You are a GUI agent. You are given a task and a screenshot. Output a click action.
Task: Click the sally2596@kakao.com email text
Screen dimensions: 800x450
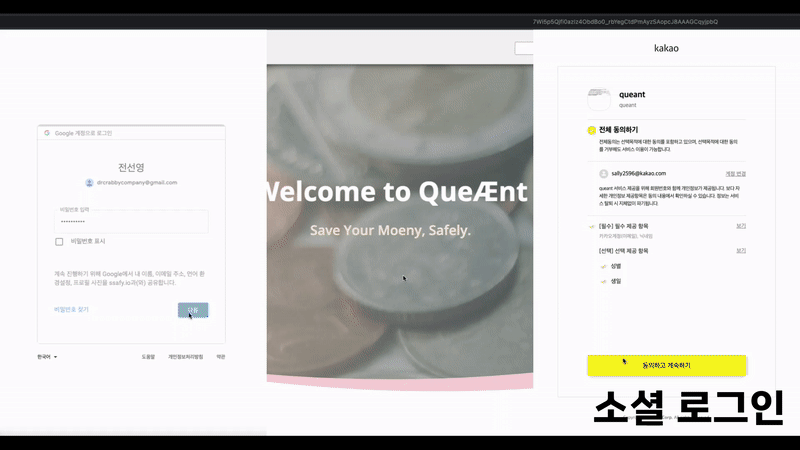tap(639, 174)
